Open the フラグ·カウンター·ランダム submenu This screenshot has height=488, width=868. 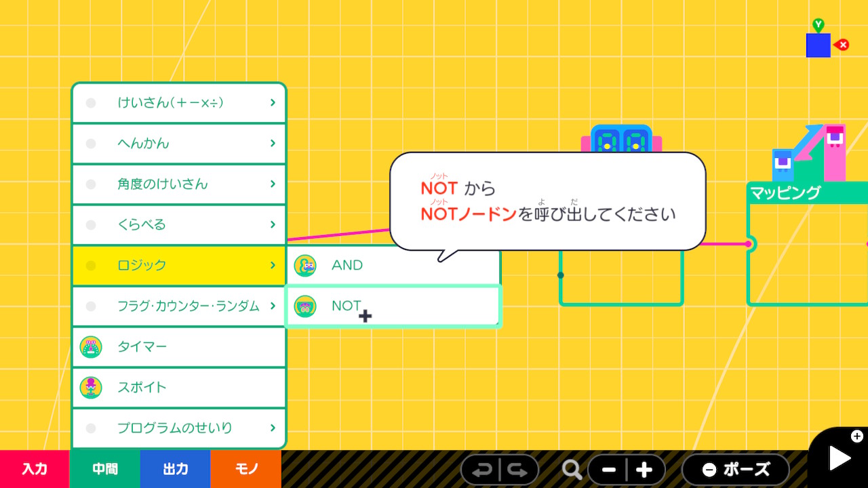(179, 306)
